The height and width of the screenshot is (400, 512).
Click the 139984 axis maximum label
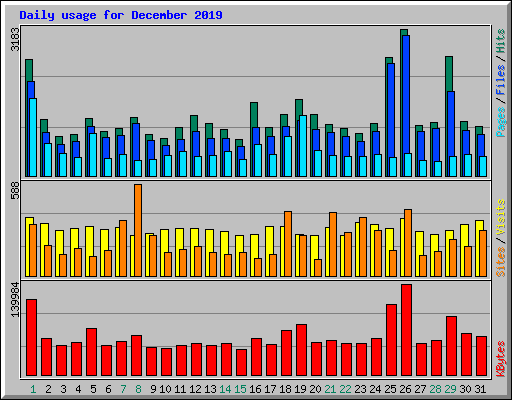coord(15,299)
